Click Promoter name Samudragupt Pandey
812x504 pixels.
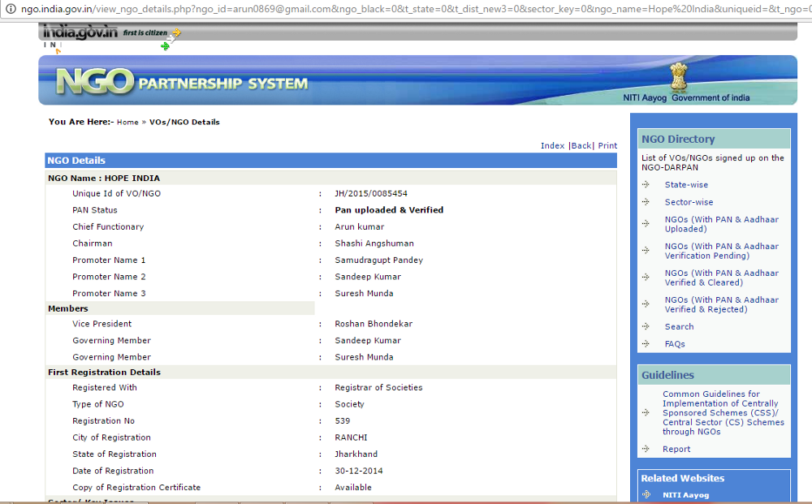coord(378,261)
